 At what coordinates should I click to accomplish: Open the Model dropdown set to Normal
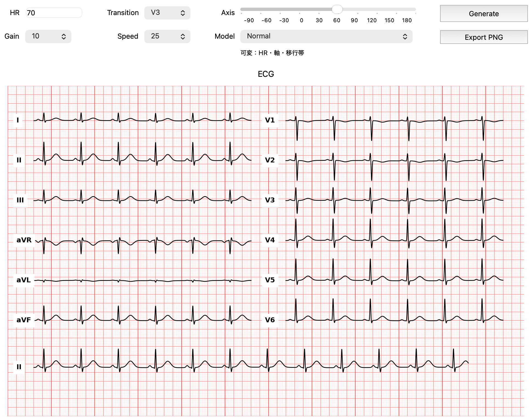pyautogui.click(x=326, y=36)
